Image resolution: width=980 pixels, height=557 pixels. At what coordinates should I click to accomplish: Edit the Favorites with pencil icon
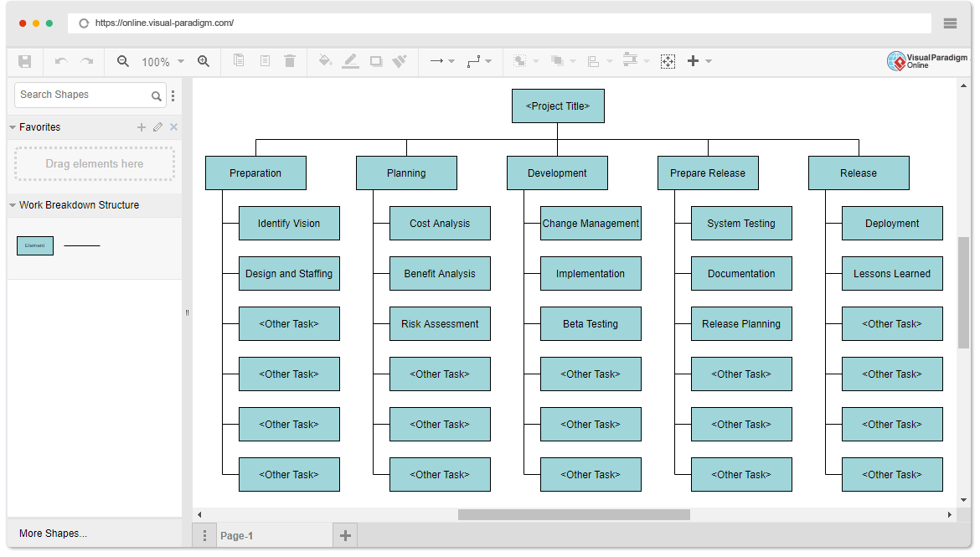tap(157, 127)
